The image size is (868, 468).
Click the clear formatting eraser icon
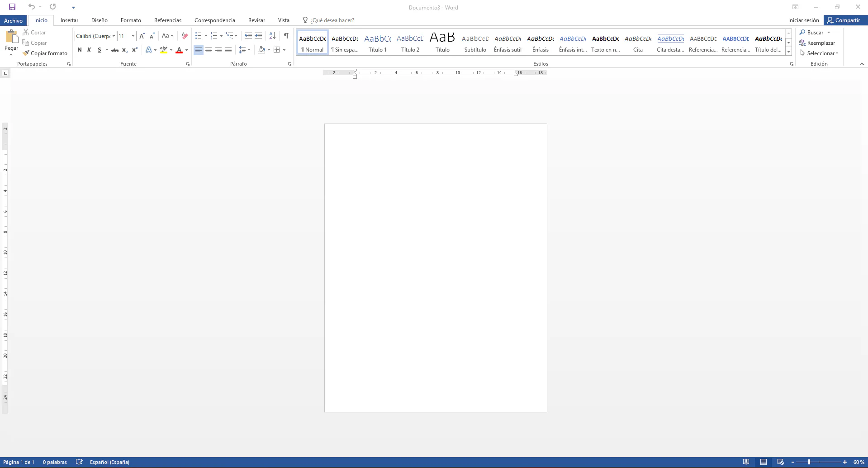(185, 36)
